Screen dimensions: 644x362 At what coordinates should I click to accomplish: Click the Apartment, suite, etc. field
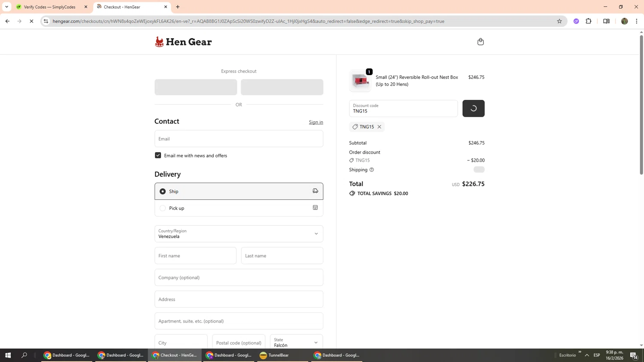coord(239,321)
